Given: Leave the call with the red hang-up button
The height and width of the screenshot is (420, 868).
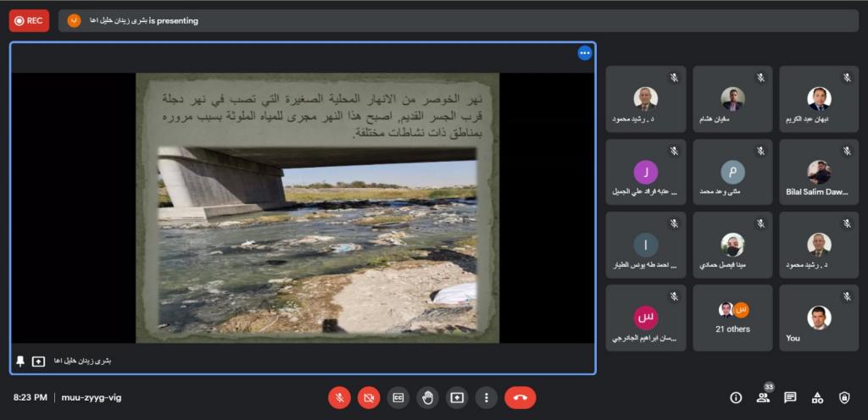Looking at the screenshot, I should [520, 397].
